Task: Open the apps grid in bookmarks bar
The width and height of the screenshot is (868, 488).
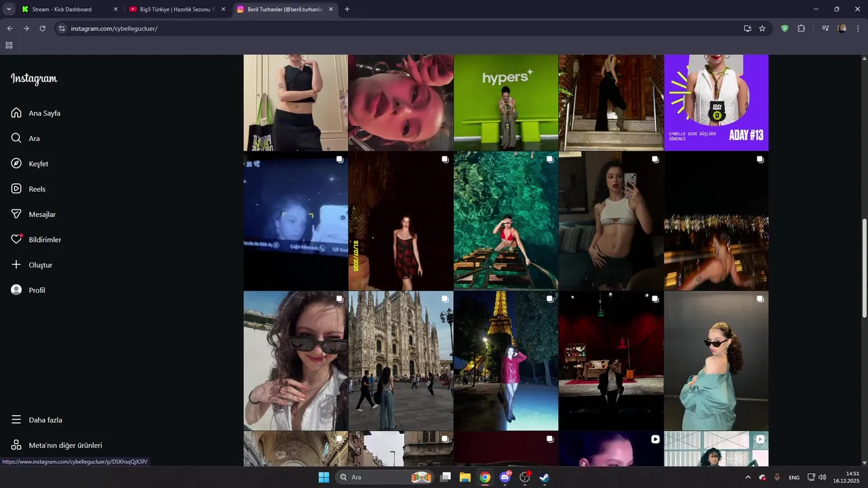Action: coord(9,45)
